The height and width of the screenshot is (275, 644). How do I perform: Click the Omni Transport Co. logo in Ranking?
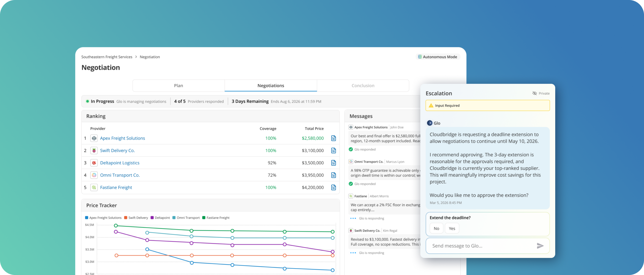[x=94, y=175]
